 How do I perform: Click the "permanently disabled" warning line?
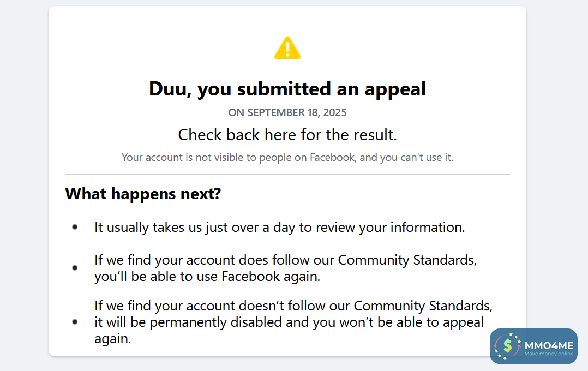(289, 322)
